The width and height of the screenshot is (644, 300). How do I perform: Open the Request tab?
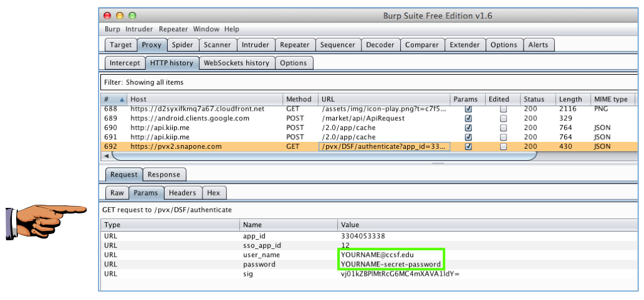coord(124,174)
